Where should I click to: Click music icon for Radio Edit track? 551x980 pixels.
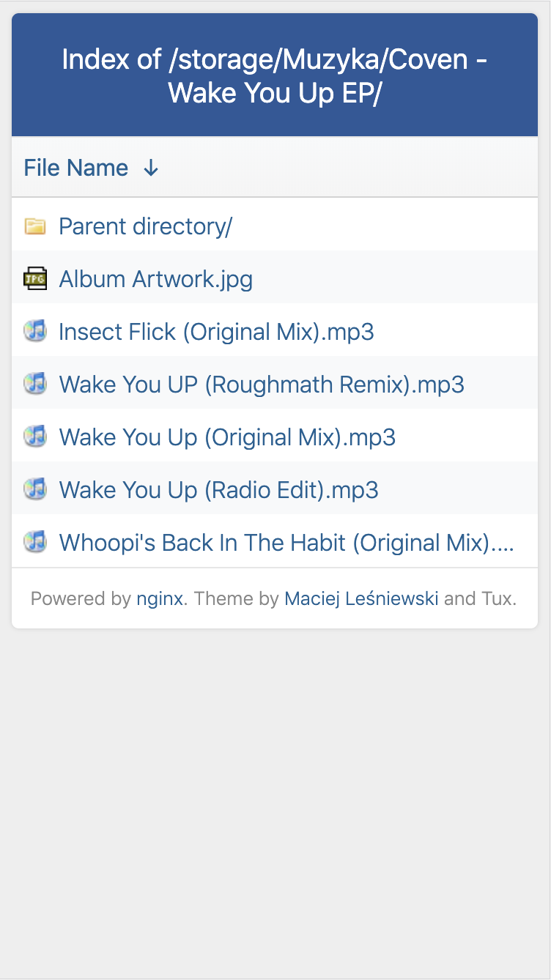click(x=35, y=490)
